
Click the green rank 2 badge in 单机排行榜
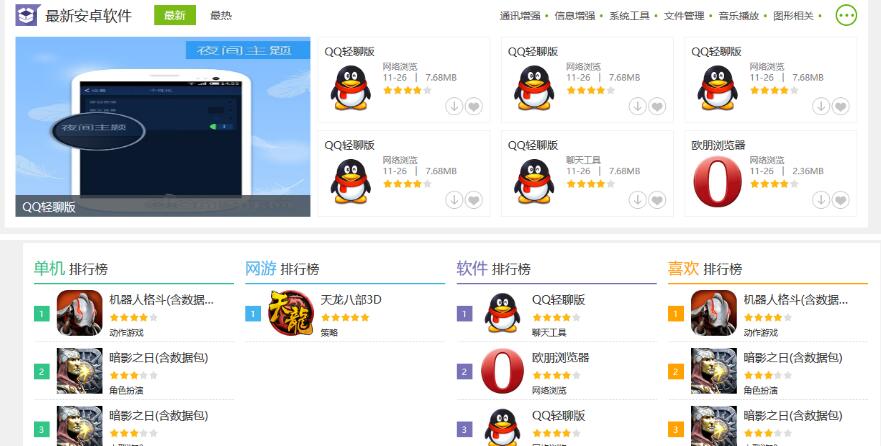coord(42,371)
